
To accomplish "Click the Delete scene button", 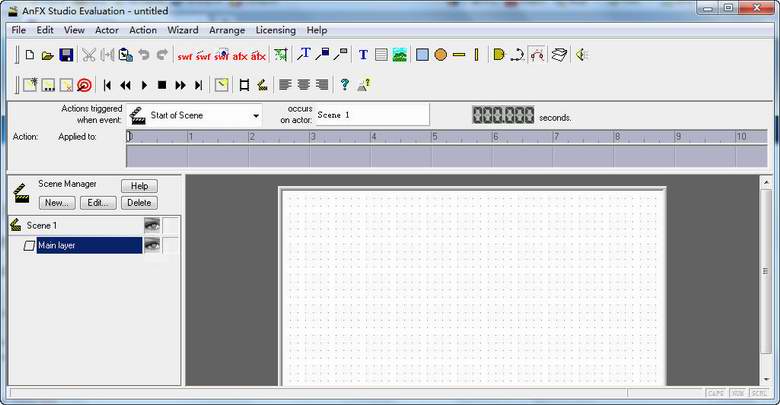I will [139, 202].
